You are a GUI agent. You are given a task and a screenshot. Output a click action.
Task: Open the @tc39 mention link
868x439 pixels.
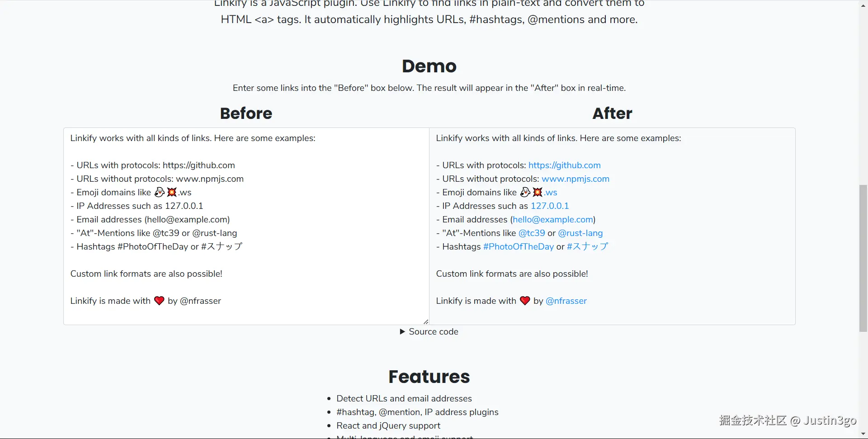click(x=532, y=233)
